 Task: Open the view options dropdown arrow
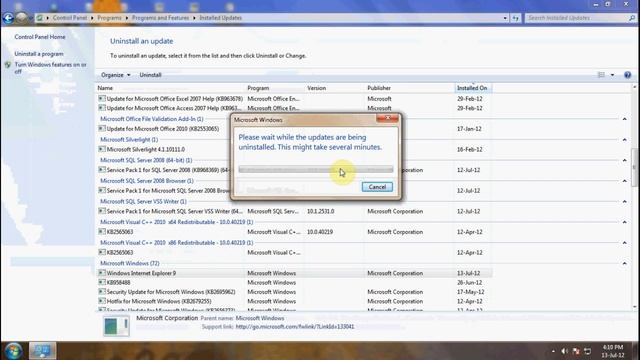pyautogui.click(x=612, y=75)
